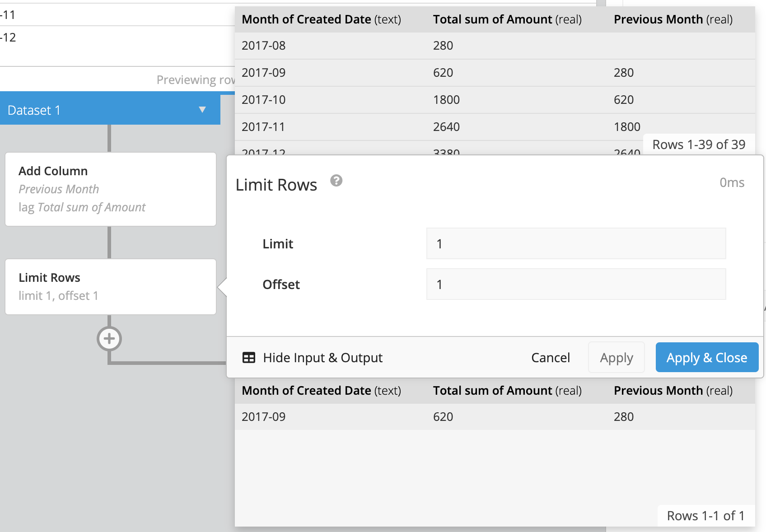Click 'limit 1, offset 1' summary text

(58, 296)
